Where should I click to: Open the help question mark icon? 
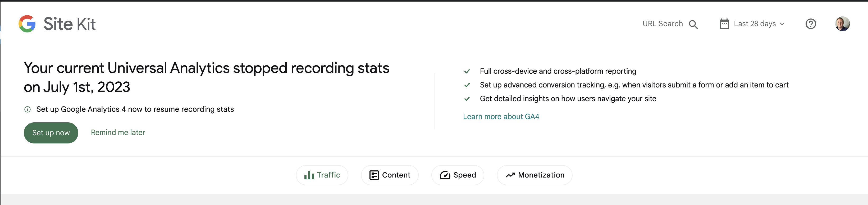tap(811, 24)
